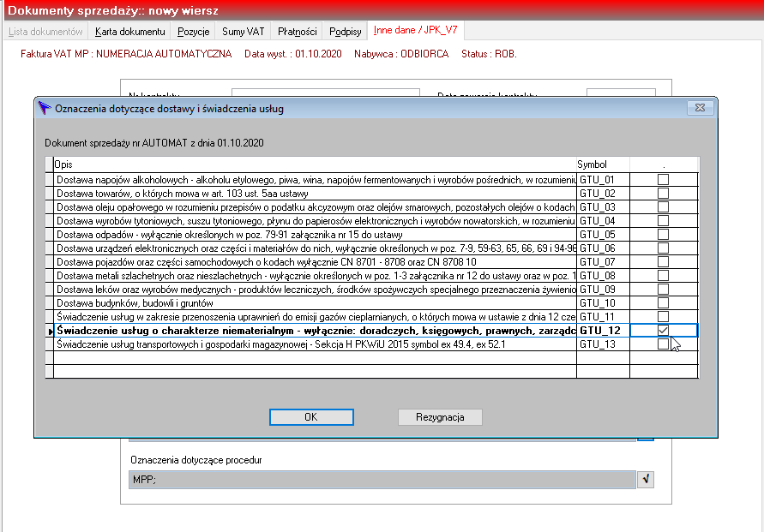Select the GTU_05 waste delivery row
The height and width of the screenshot is (532, 764).
pyautogui.click(x=372, y=235)
